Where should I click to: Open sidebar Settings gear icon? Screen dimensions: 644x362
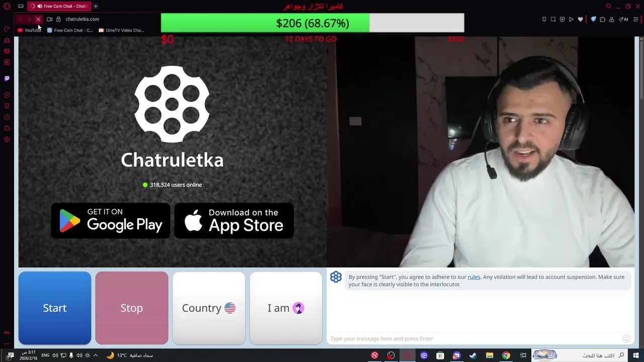click(x=7, y=139)
